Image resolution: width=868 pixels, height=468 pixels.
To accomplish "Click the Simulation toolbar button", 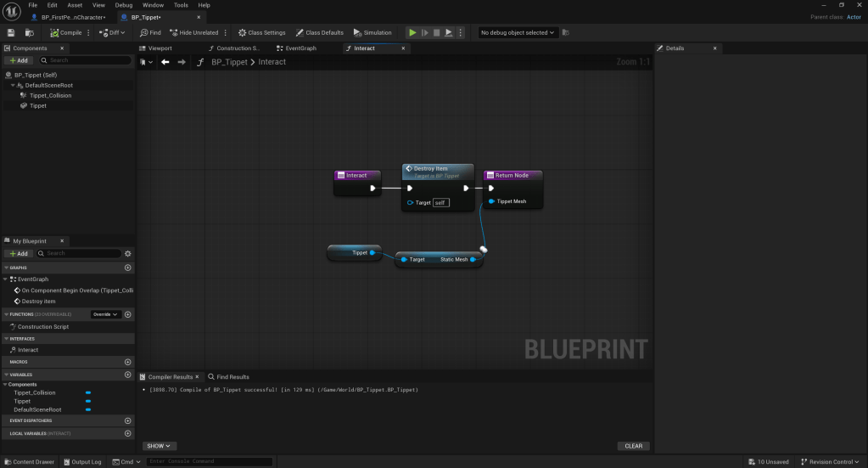I will 372,32.
